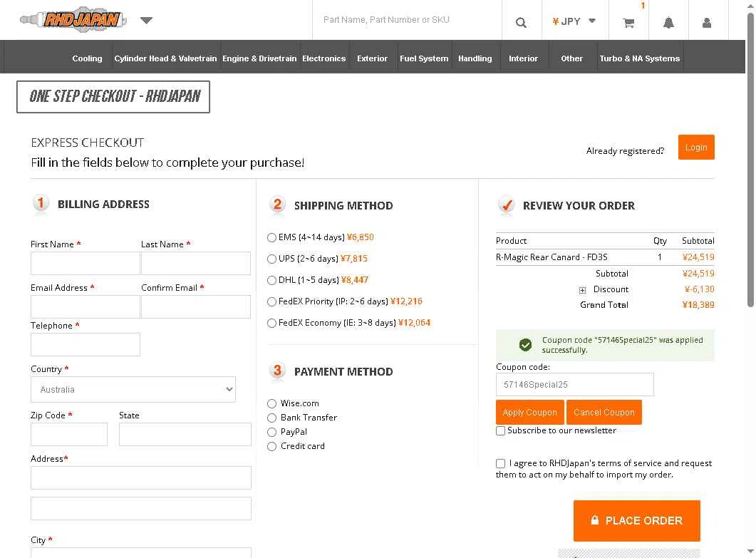Click the RHDJapan logo
The image size is (756, 558).
point(73,20)
